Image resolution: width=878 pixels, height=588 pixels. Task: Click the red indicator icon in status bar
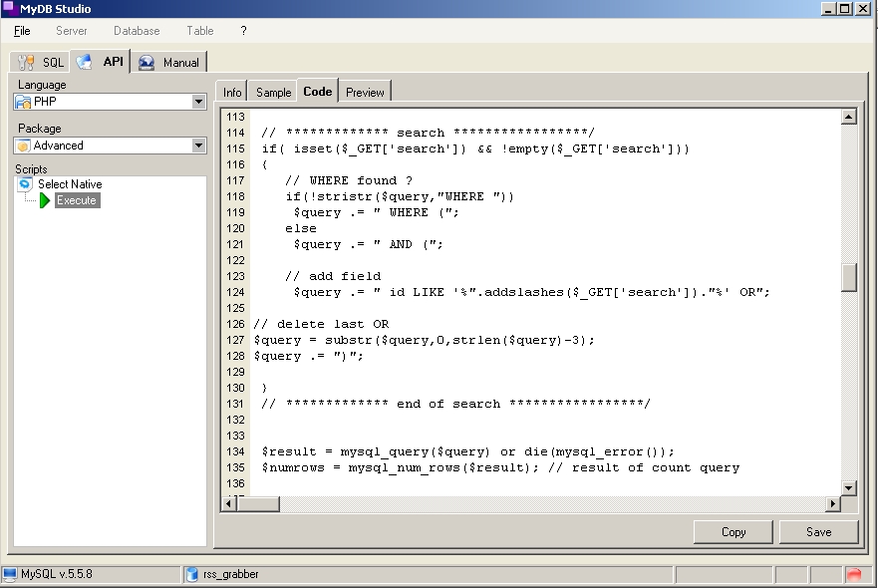pyautogui.click(x=853, y=575)
